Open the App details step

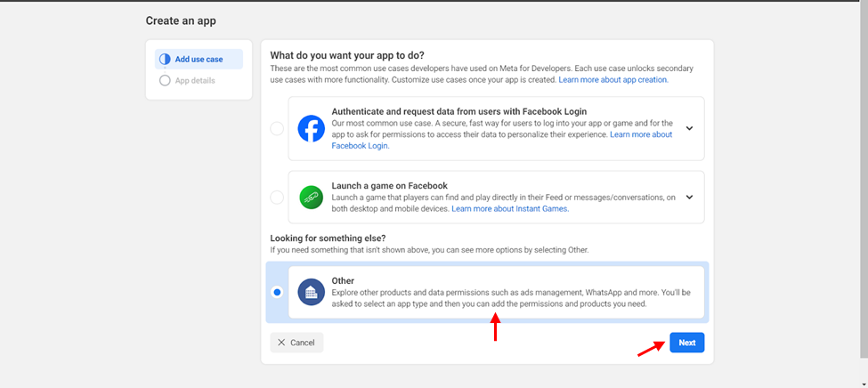click(x=195, y=81)
